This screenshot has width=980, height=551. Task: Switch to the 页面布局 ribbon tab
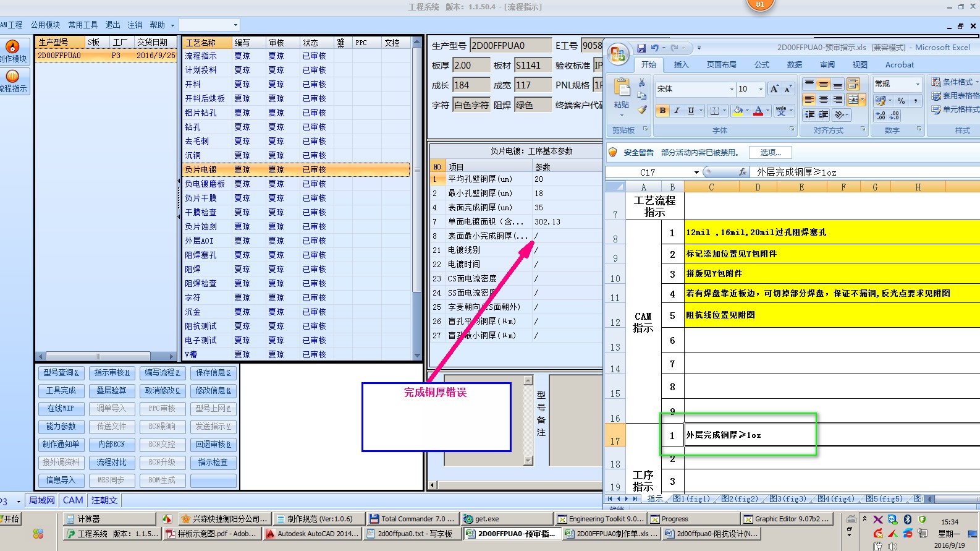(x=722, y=64)
